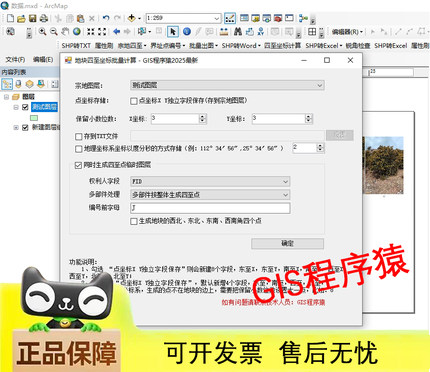
Task: Adjust the degree-minute-second decimals stepper
Action: pos(320,148)
